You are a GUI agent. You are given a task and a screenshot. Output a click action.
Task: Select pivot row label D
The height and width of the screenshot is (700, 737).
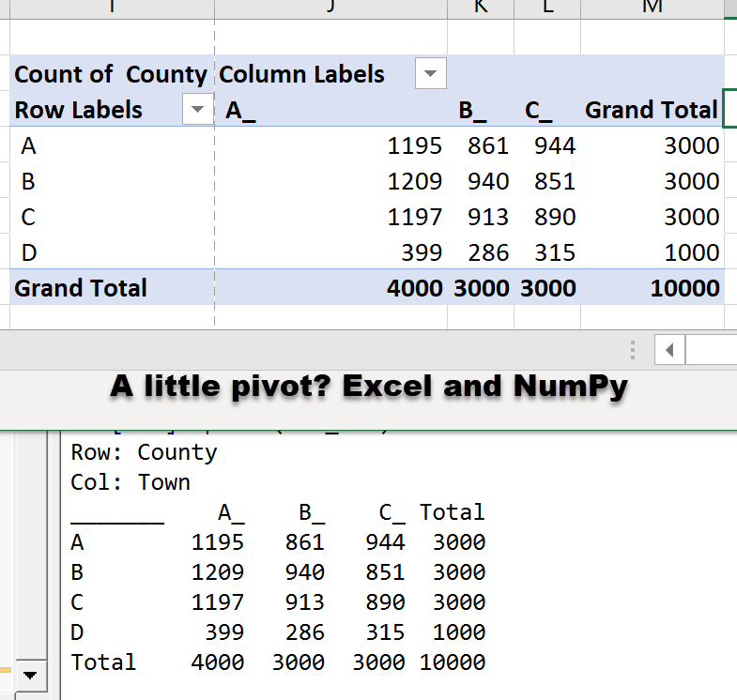tap(112, 252)
